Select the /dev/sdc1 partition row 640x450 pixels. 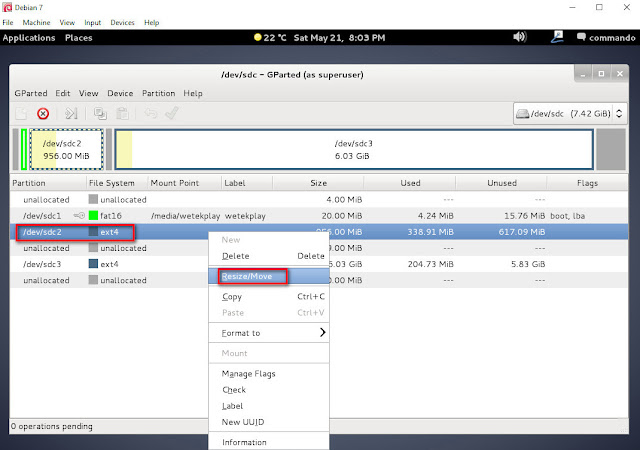tap(319, 216)
